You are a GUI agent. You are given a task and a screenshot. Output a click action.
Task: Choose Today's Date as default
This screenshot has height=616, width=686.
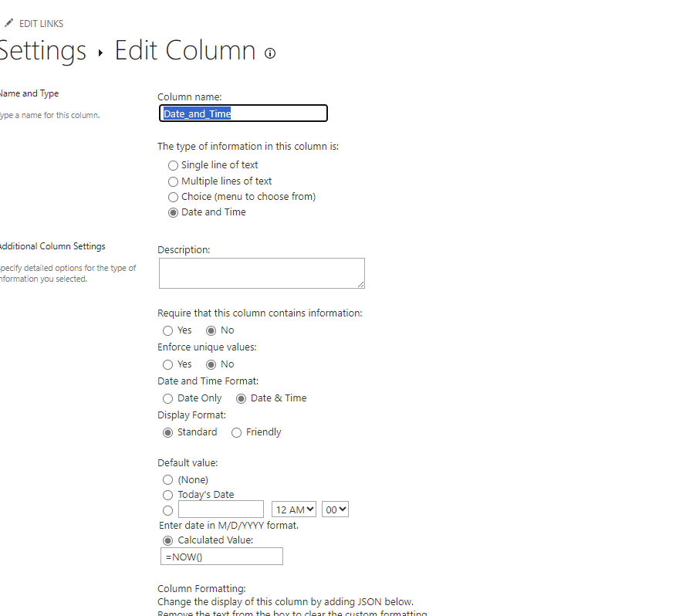167,495
